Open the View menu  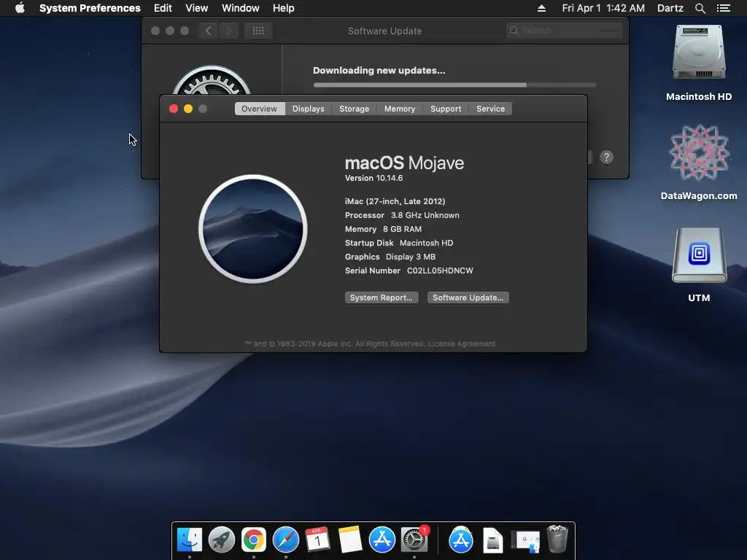pyautogui.click(x=197, y=8)
